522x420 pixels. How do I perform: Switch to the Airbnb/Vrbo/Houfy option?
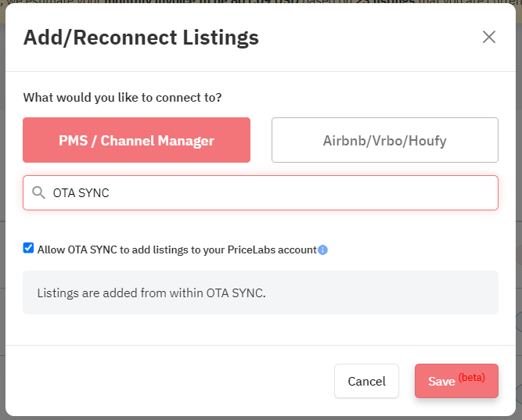pyautogui.click(x=385, y=140)
